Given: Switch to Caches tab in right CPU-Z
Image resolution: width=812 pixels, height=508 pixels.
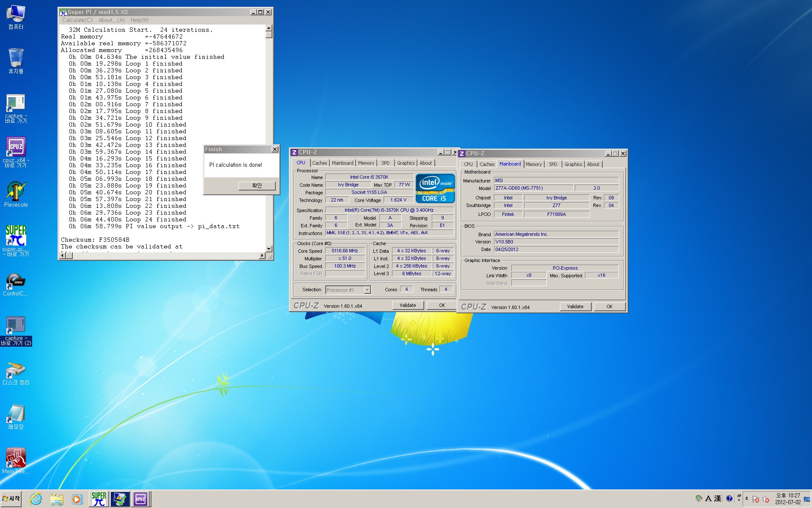Looking at the screenshot, I should (487, 164).
